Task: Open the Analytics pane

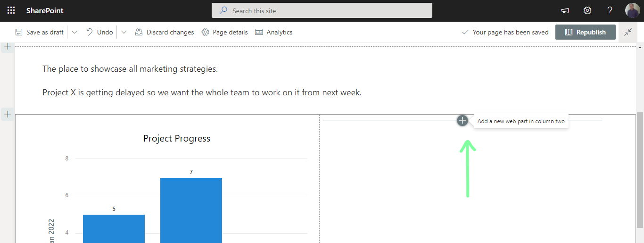Action: [x=274, y=32]
